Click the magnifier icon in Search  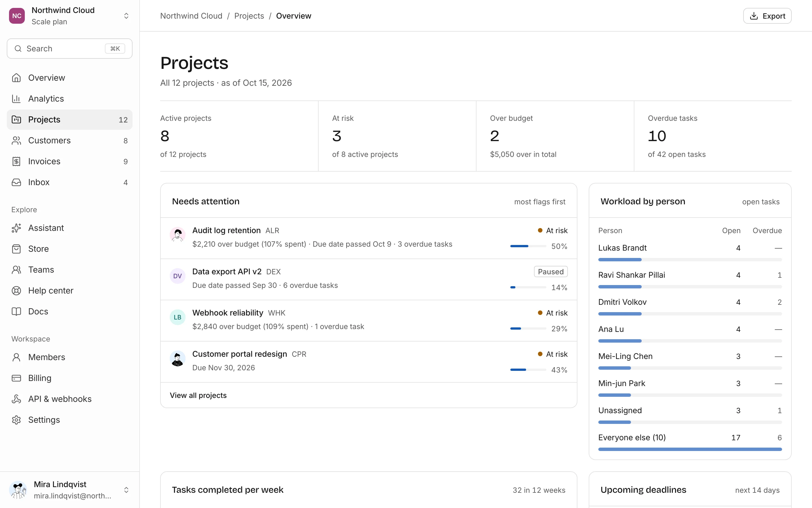(x=18, y=49)
